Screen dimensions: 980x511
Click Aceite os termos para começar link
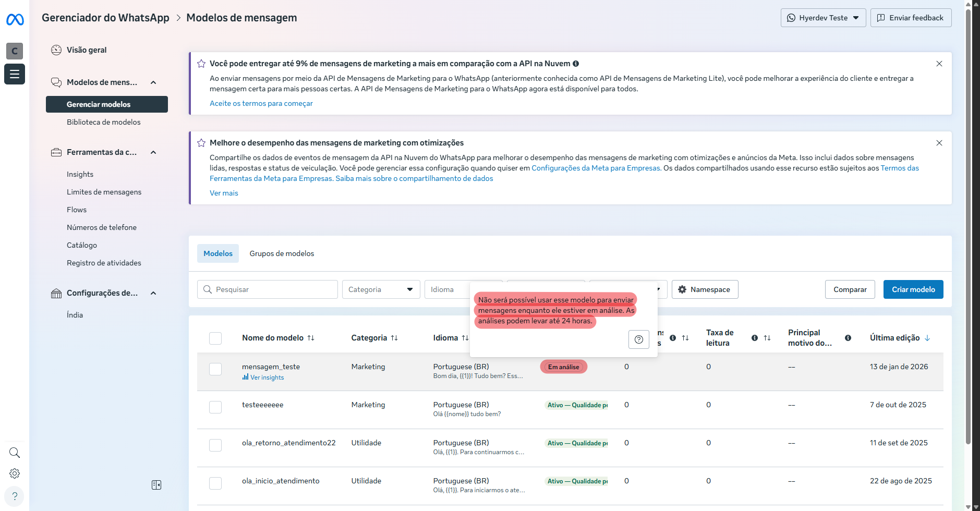coord(261,103)
